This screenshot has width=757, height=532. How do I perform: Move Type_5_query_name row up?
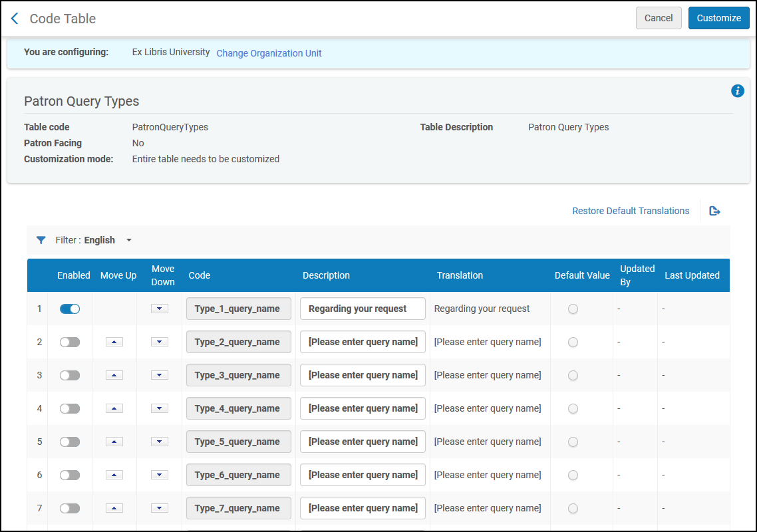coord(114,442)
